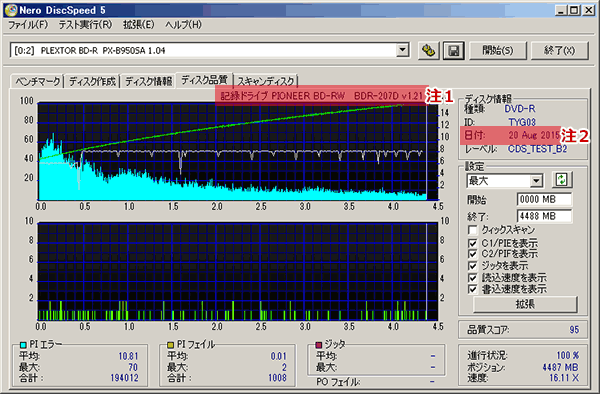The height and width of the screenshot is (394, 600).
Task: Open the 最大 speed dropdown
Action: click(x=536, y=181)
